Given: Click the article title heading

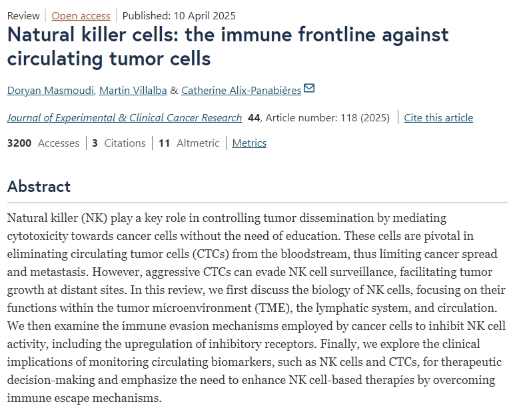Looking at the screenshot, I should tap(228, 46).
